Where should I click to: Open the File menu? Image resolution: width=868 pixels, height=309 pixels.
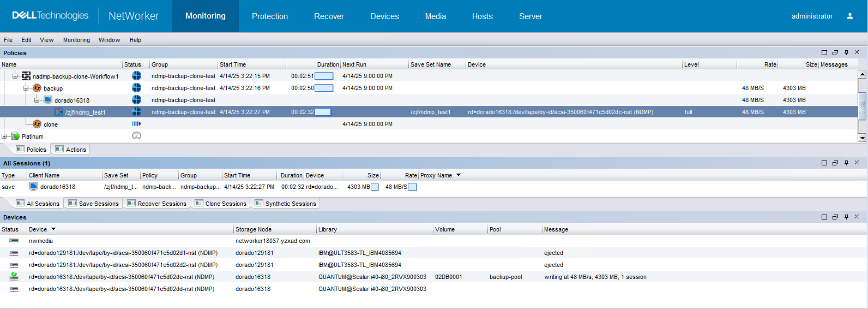tap(8, 40)
